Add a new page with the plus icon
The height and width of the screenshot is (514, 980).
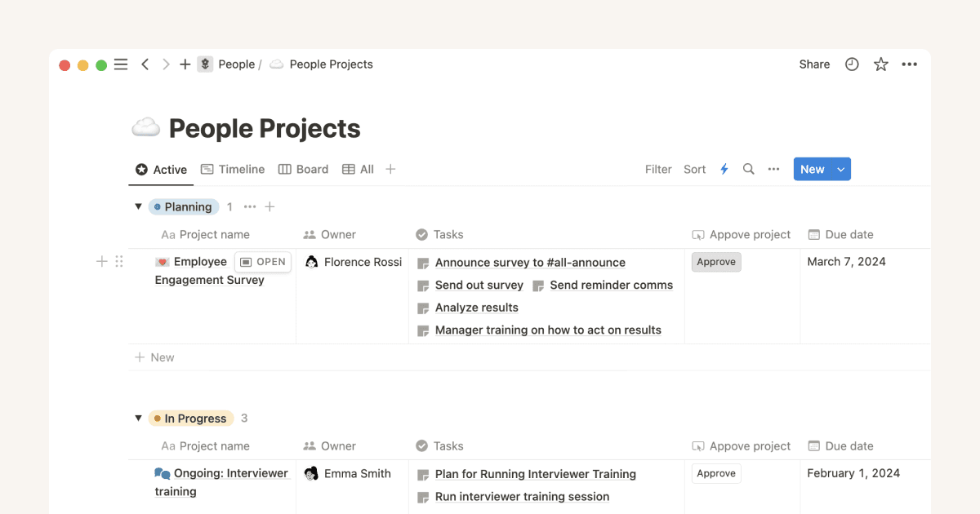(185, 64)
